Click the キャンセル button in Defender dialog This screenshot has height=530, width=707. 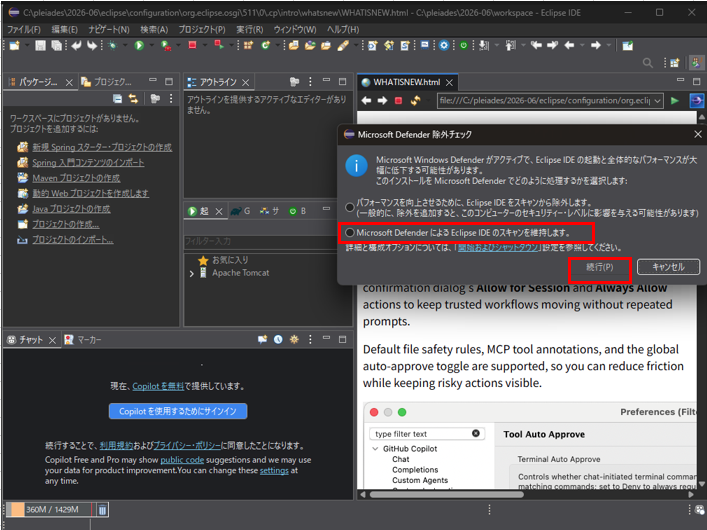click(668, 267)
